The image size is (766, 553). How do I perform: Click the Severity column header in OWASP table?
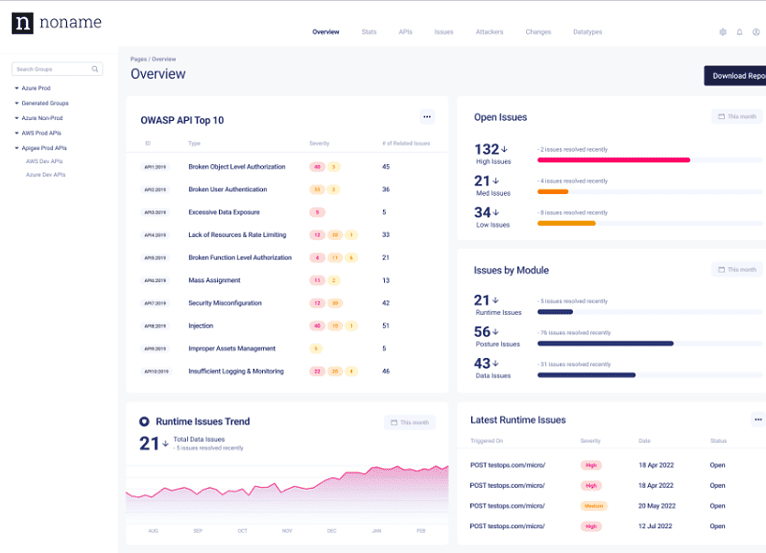[x=319, y=143]
